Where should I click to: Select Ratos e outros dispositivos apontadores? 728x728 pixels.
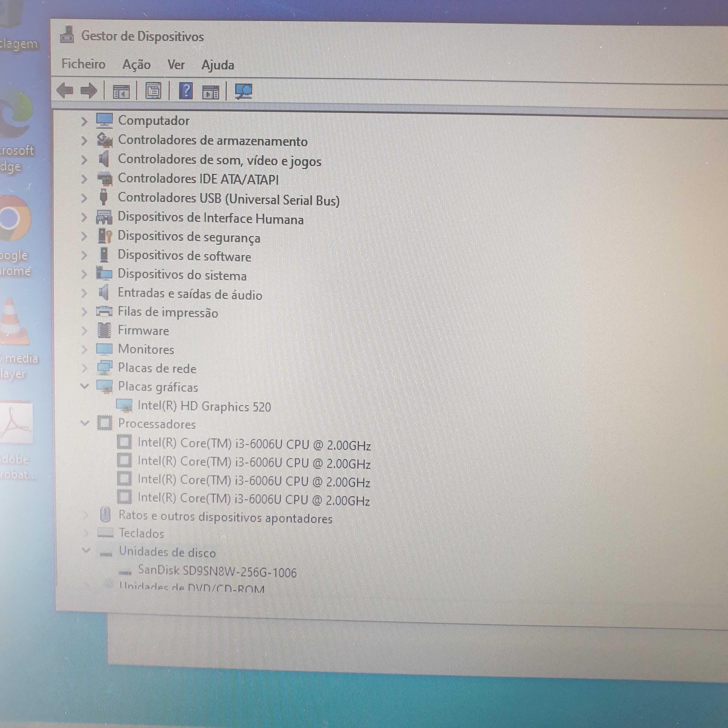pyautogui.click(x=225, y=517)
